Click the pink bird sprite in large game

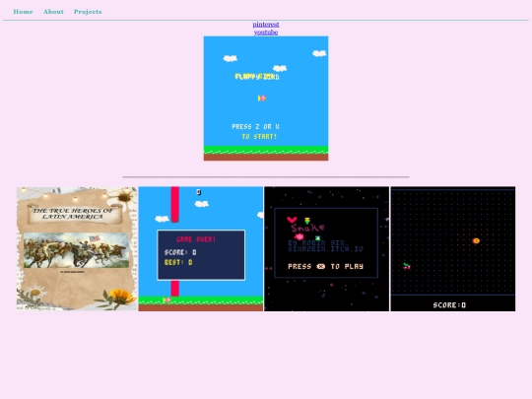262,99
